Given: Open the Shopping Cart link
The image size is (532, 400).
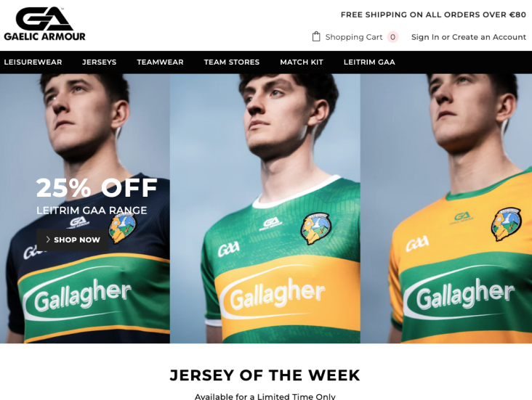Looking at the screenshot, I should pyautogui.click(x=354, y=37).
